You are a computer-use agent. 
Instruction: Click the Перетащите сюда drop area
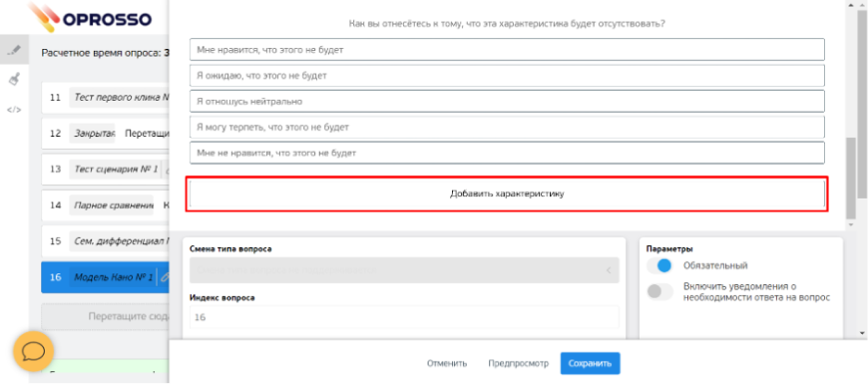pyautogui.click(x=105, y=316)
